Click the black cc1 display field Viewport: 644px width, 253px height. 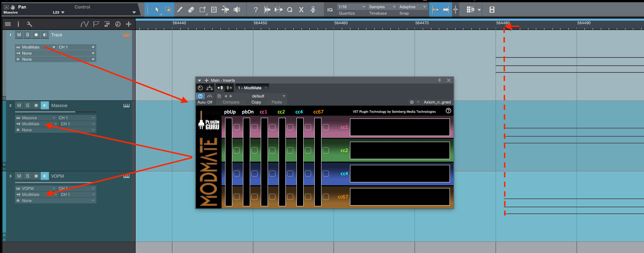pyautogui.click(x=400, y=127)
